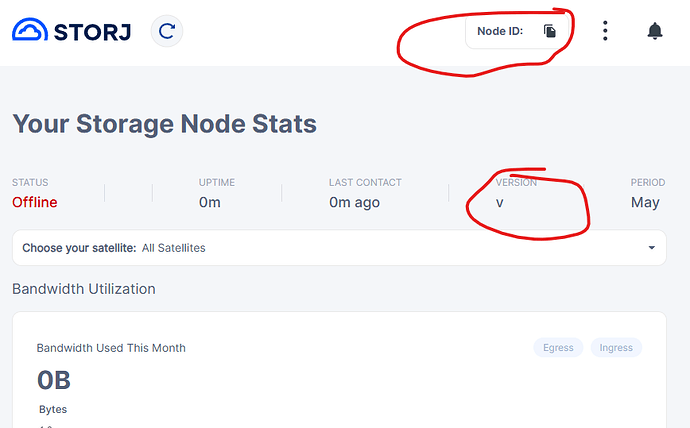690x428 pixels.
Task: Click the 0m uptime value
Action: (209, 202)
